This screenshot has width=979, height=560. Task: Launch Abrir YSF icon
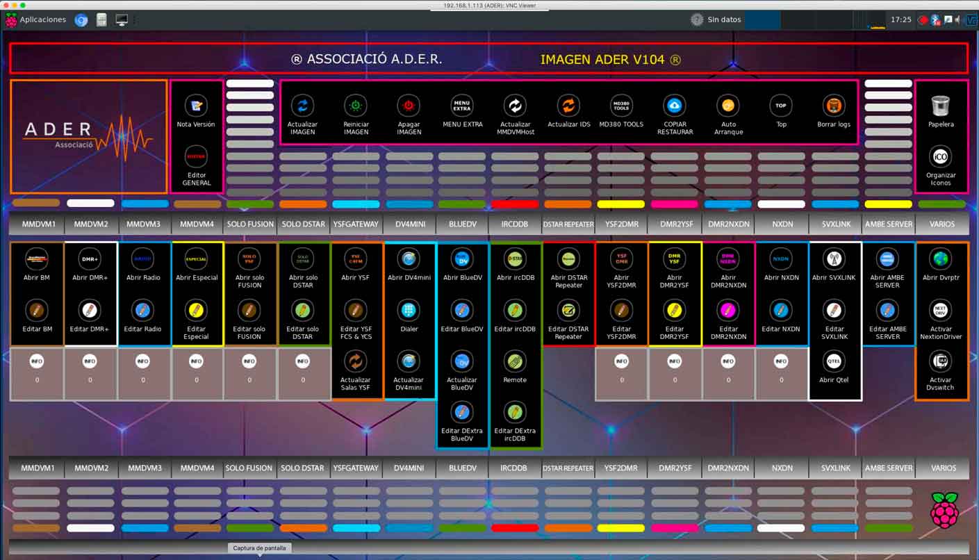pyautogui.click(x=356, y=259)
